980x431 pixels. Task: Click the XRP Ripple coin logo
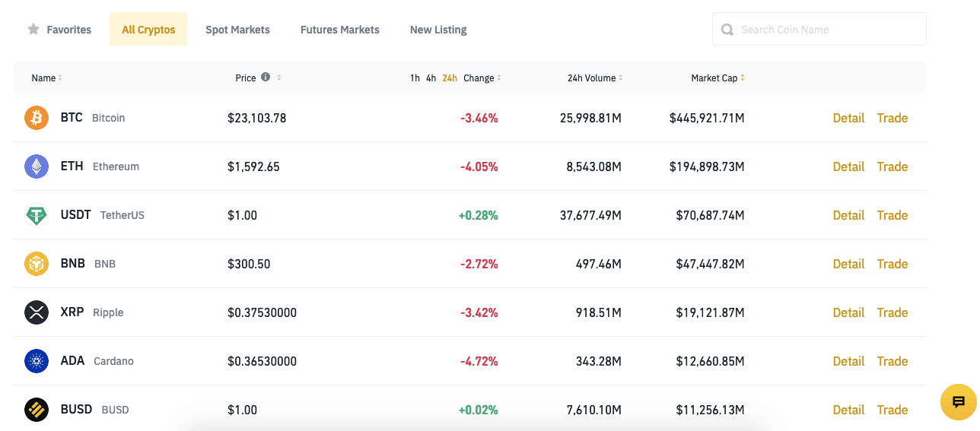pyautogui.click(x=37, y=312)
